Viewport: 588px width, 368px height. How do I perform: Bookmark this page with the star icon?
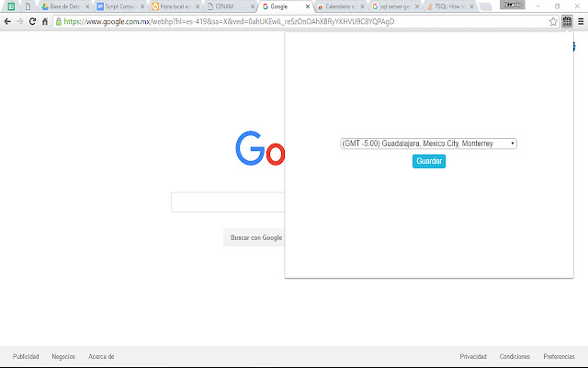[x=553, y=22]
